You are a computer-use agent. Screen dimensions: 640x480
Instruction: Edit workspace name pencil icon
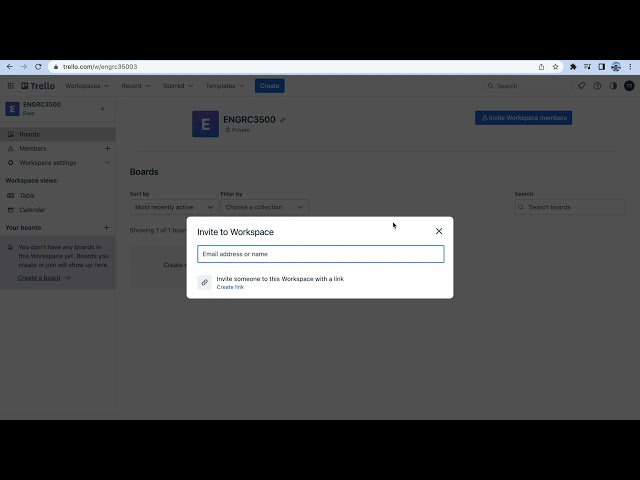point(283,120)
